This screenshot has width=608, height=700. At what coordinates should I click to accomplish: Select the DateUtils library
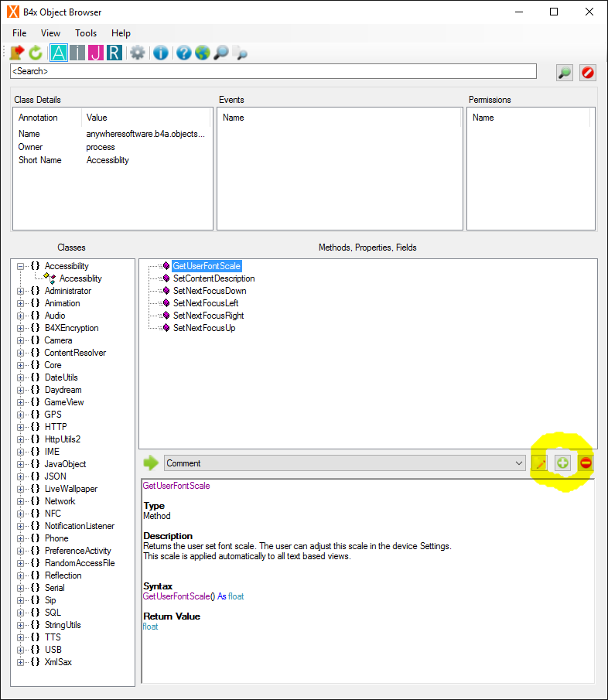tap(61, 377)
